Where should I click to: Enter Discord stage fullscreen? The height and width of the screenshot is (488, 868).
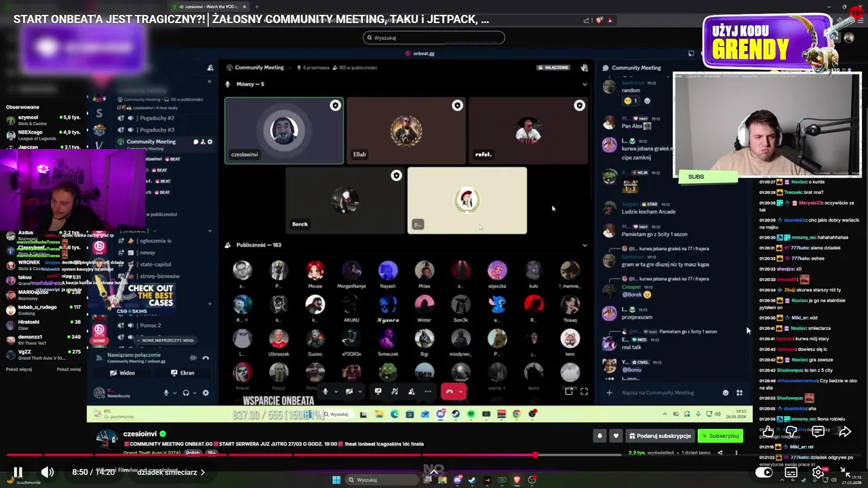coord(584,391)
